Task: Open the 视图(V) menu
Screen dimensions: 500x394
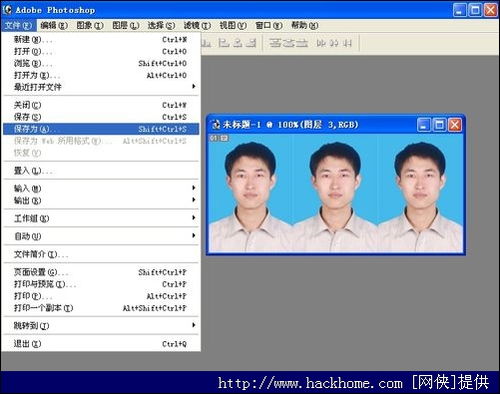Action: click(233, 25)
